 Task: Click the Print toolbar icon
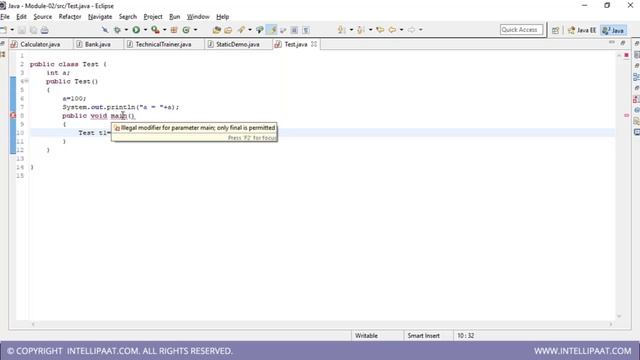point(44,30)
